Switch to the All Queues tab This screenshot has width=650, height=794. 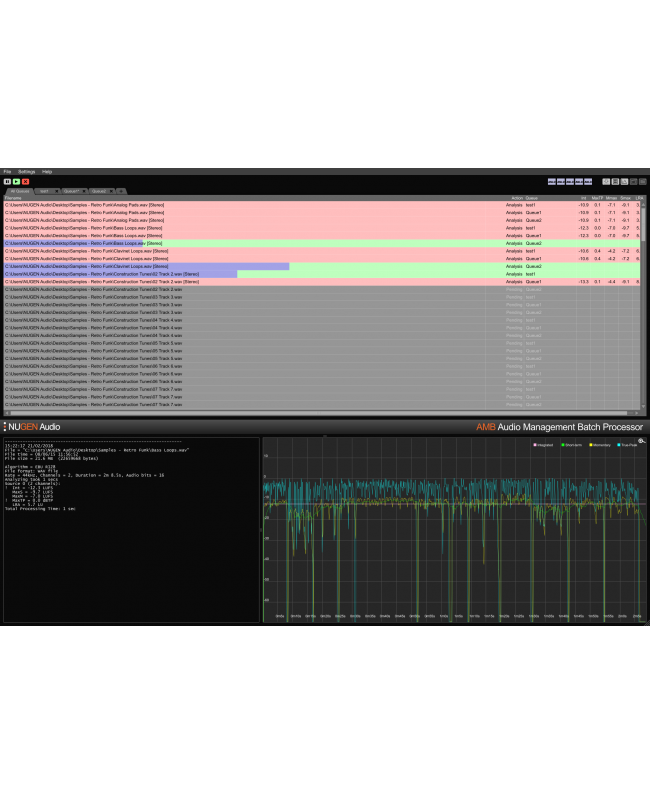tap(20, 190)
